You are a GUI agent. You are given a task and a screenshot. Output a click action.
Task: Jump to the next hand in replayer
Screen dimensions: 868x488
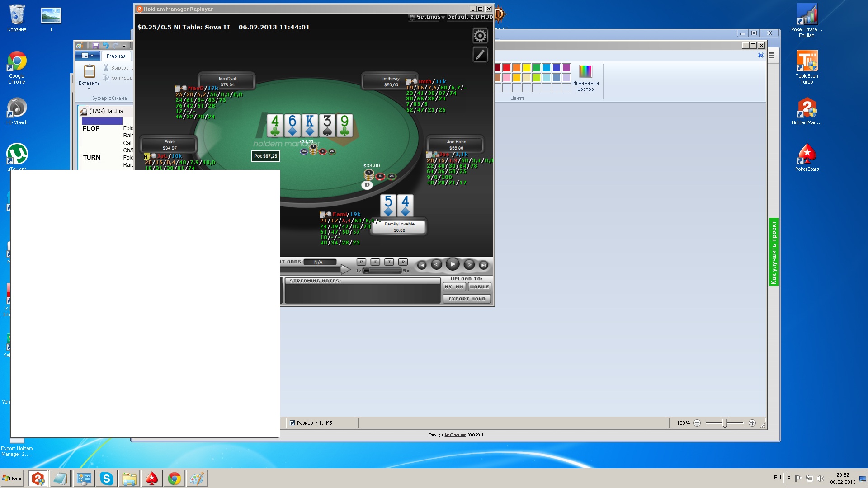pos(484,265)
